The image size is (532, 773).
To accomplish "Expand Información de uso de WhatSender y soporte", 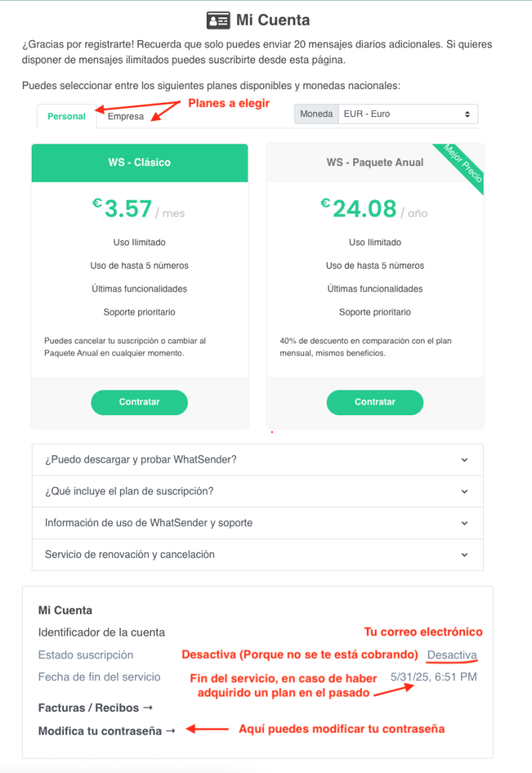I will (x=257, y=523).
